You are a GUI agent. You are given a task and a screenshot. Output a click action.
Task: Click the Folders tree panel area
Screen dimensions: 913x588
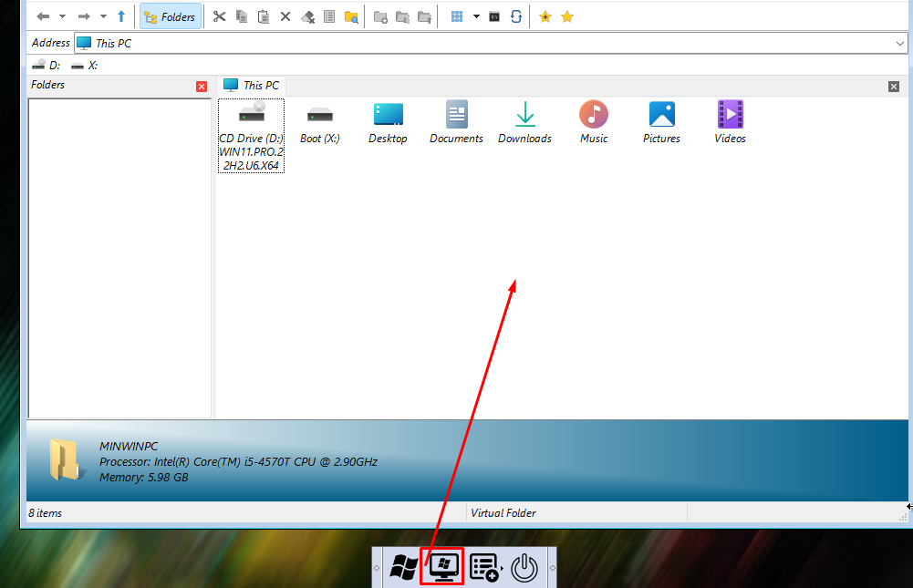pos(119,258)
